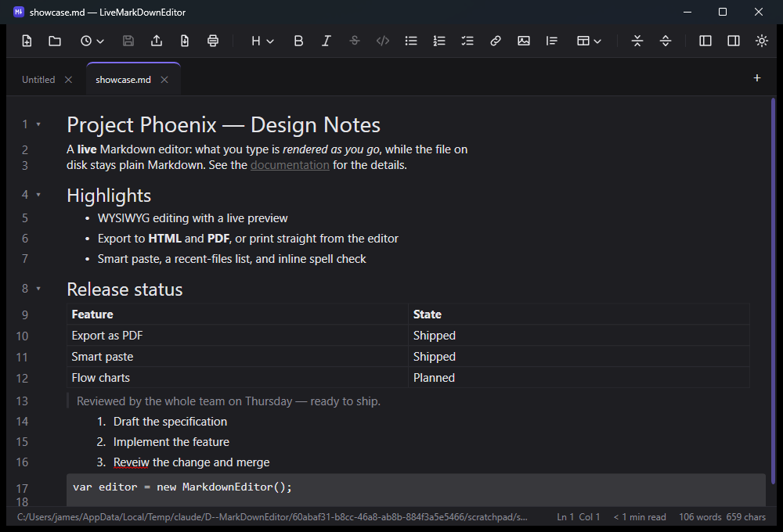Collapse the Highlights heading section
Screen dimensions: 783x532
pyautogui.click(x=38, y=195)
